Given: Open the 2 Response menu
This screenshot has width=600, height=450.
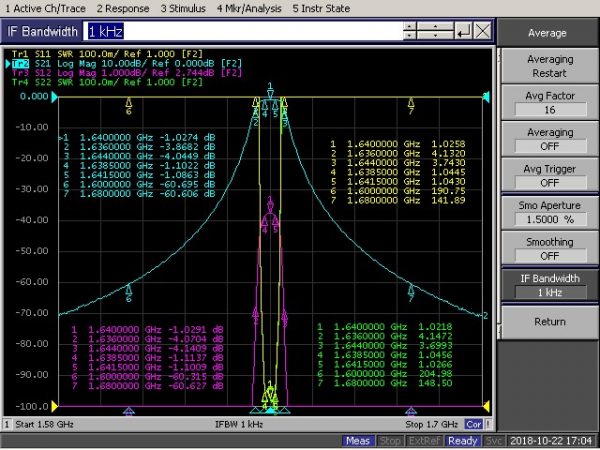Looking at the screenshot, I should tap(123, 8).
